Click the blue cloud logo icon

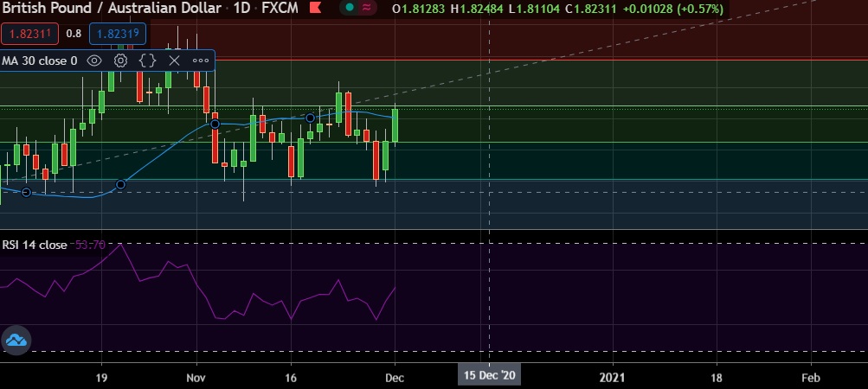16,340
